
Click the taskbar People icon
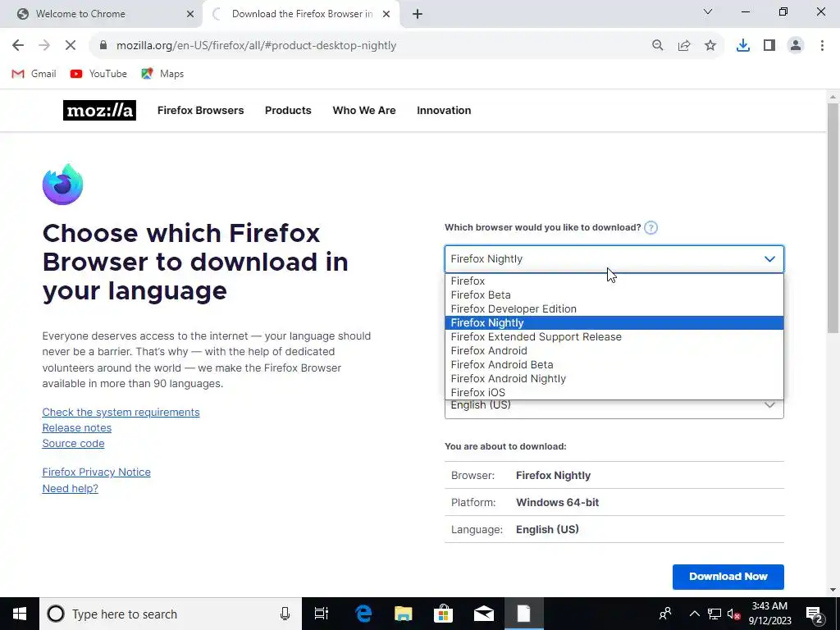665,614
